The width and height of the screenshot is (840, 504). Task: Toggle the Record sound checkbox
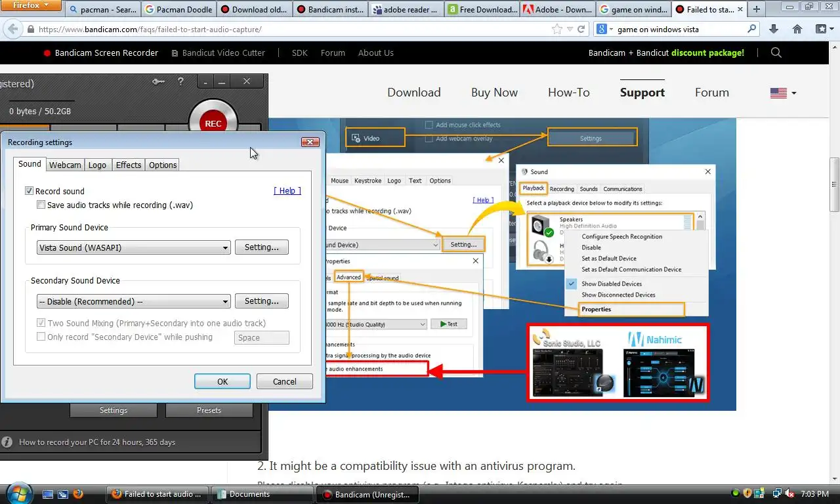click(x=29, y=191)
